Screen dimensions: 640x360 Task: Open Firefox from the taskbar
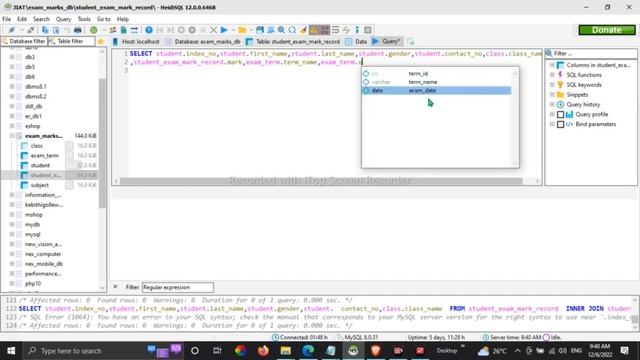263,351
